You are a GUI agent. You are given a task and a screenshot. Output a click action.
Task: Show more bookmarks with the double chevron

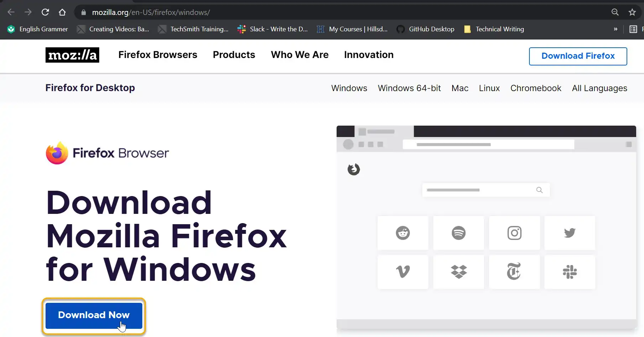616,29
